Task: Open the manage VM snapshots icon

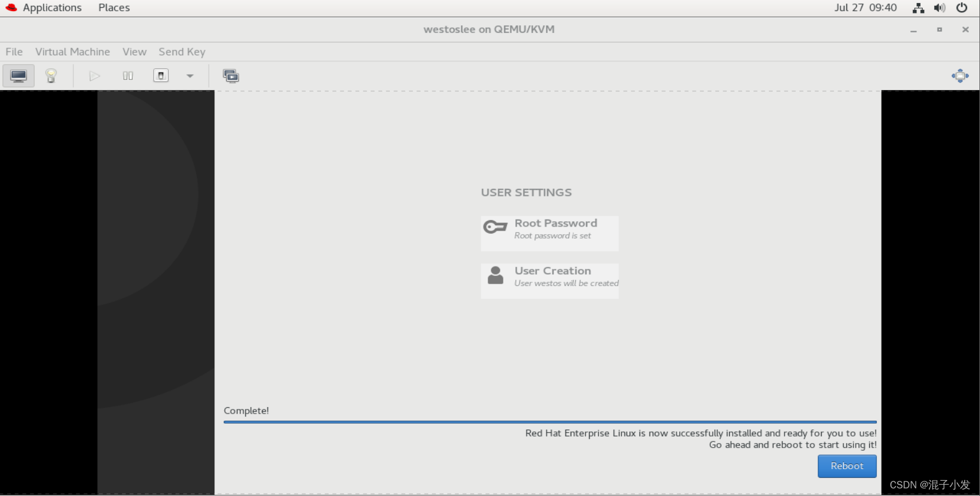Action: (x=231, y=76)
